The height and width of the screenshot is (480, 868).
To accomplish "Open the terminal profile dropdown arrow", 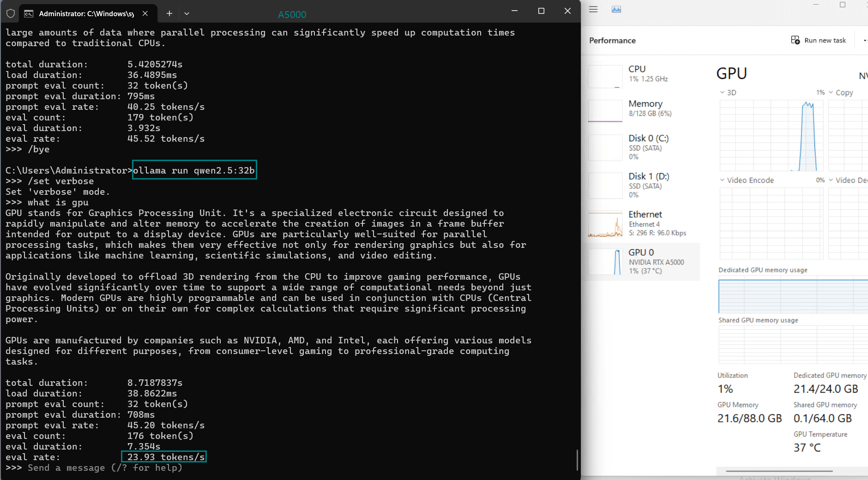I will pyautogui.click(x=187, y=13).
